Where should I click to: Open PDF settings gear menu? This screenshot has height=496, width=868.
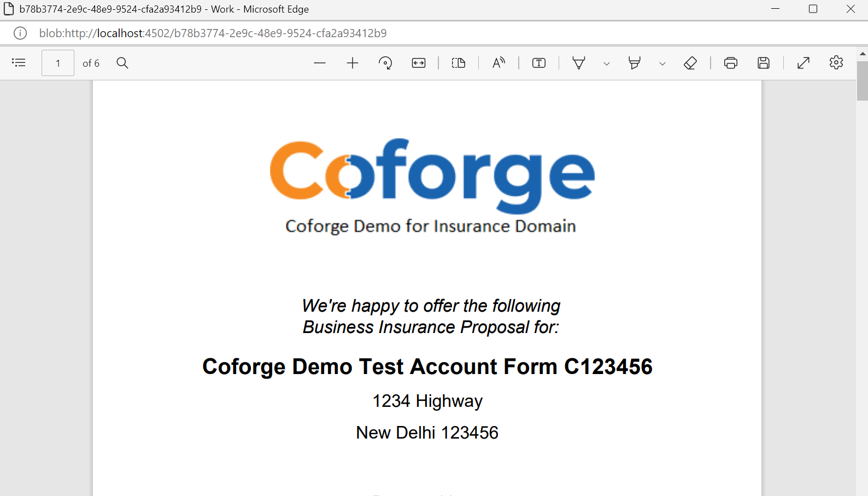click(836, 63)
